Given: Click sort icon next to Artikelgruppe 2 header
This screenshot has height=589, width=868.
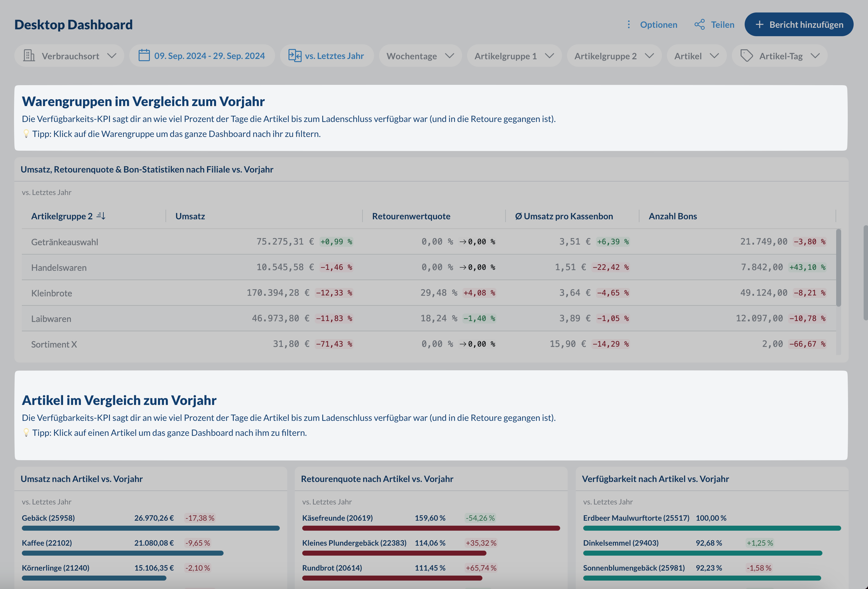Looking at the screenshot, I should 101,216.
